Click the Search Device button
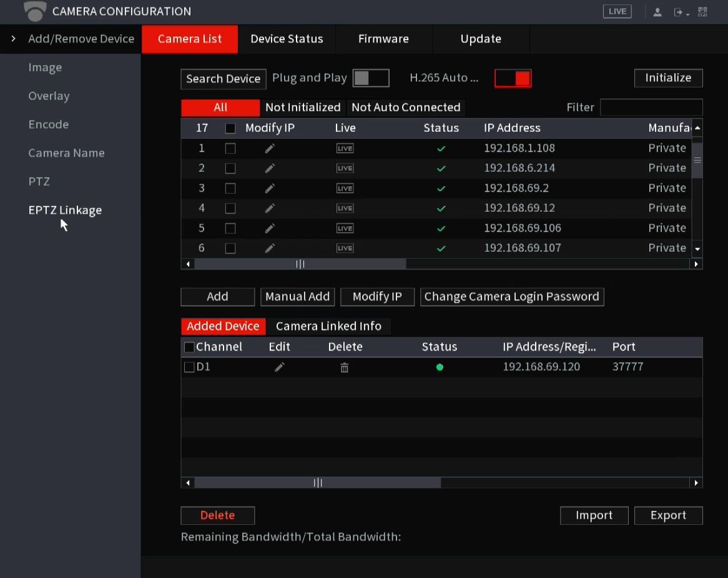Viewport: 728px width, 578px height. 223,79
